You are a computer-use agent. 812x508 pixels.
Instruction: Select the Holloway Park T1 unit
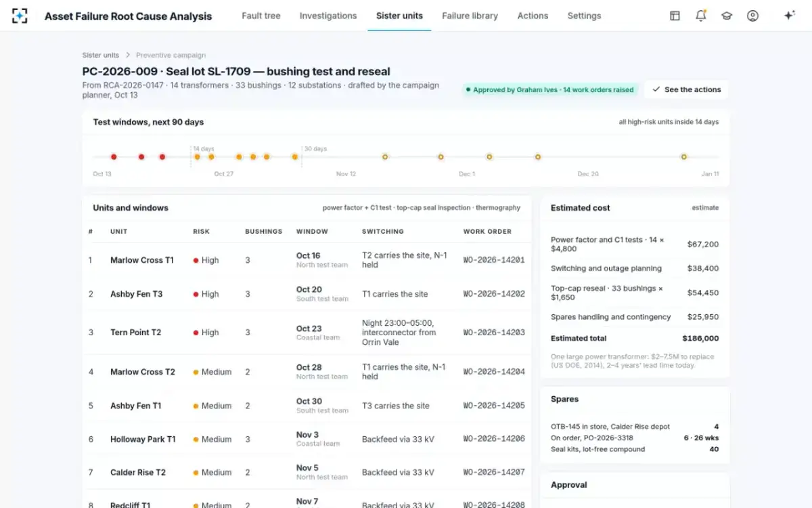click(143, 439)
